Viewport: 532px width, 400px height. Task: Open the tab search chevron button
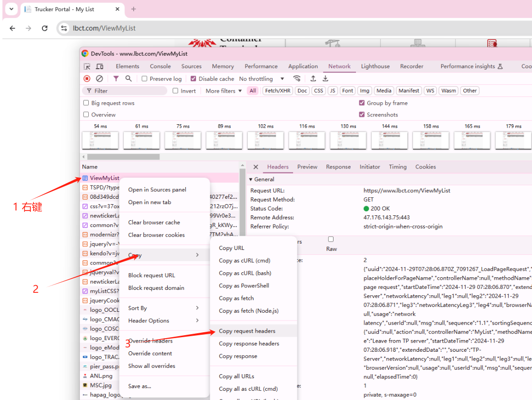click(11, 9)
